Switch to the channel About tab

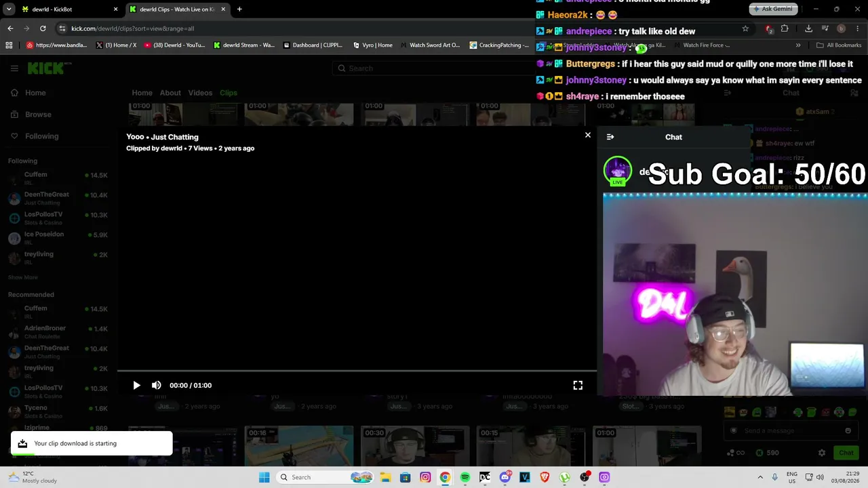[170, 93]
